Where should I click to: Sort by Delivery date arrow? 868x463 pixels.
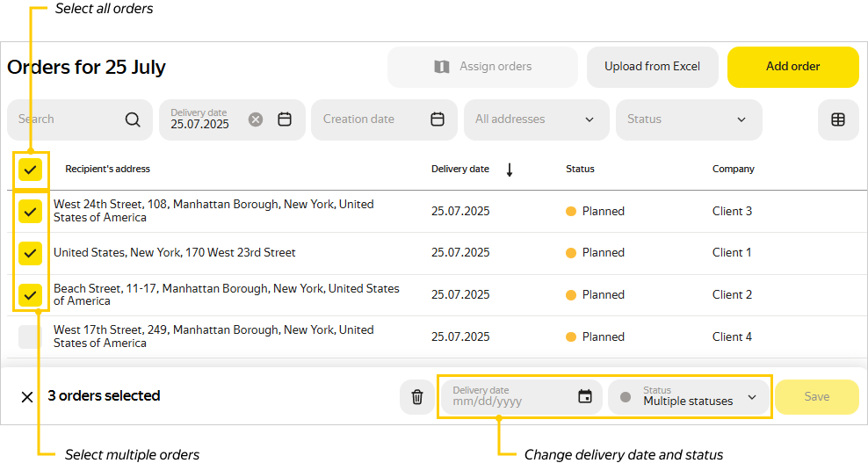click(x=510, y=170)
